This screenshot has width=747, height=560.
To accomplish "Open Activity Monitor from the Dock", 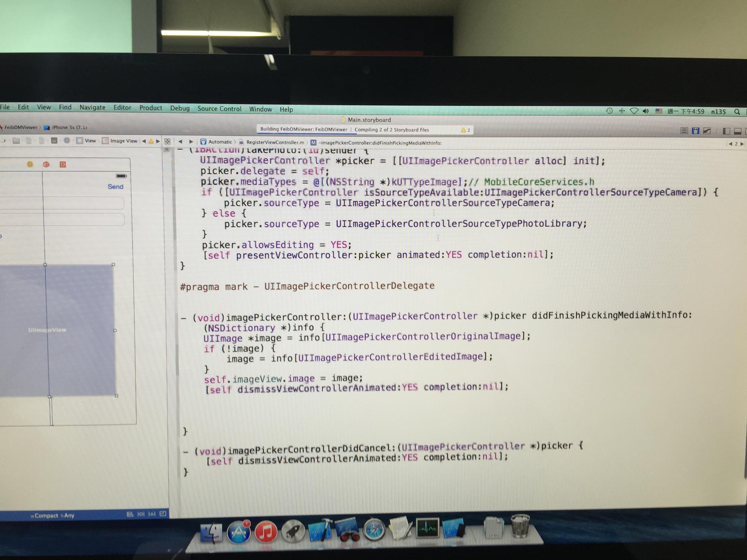I will (427, 528).
